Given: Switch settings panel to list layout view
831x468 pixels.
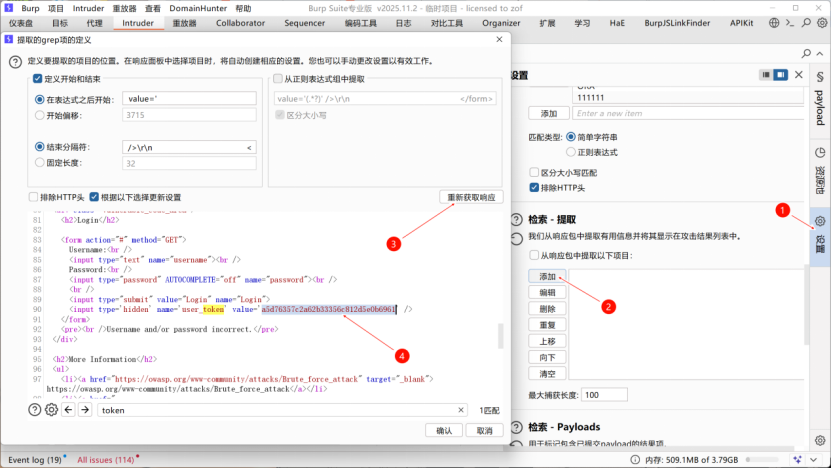Looking at the screenshot, I should pos(766,75).
